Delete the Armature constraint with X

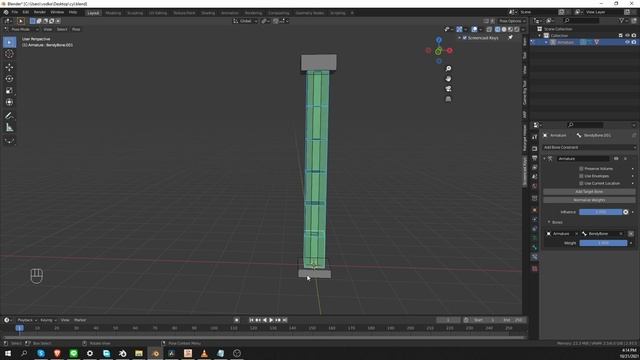coord(625,158)
